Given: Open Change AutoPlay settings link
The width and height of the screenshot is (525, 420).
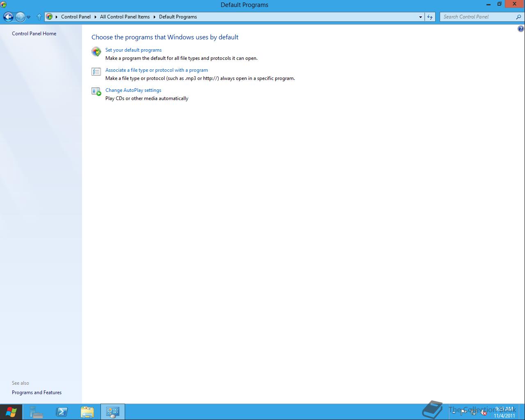Looking at the screenshot, I should tap(133, 90).
